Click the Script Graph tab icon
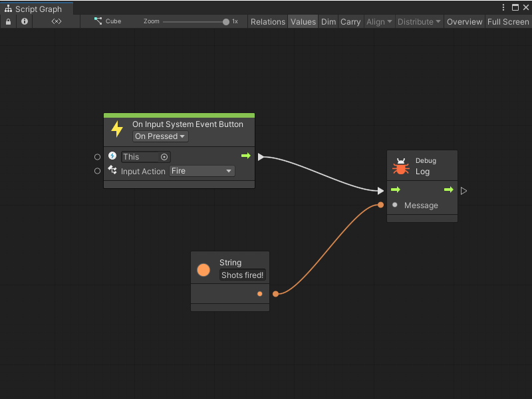Image resolution: width=532 pixels, height=399 pixels. 9,9
